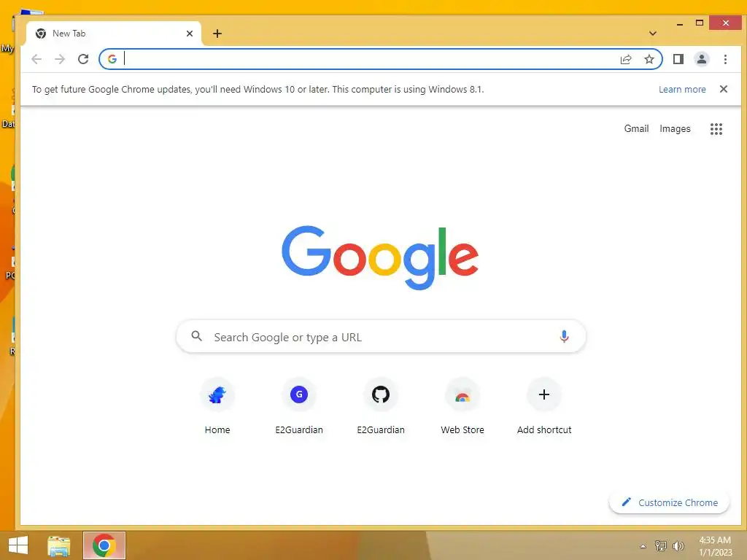Open the network tray icon
Screen dimensions: 747x560
pos(660,545)
